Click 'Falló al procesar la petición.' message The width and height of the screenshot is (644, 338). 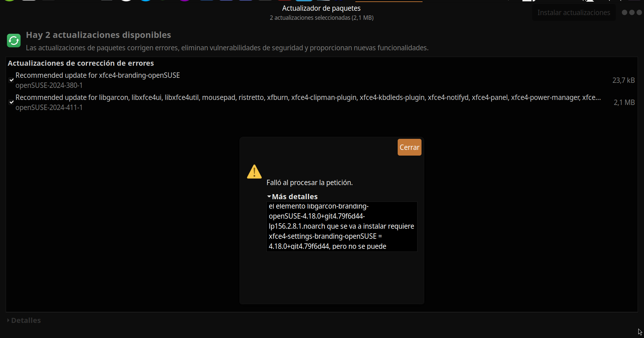(x=309, y=183)
